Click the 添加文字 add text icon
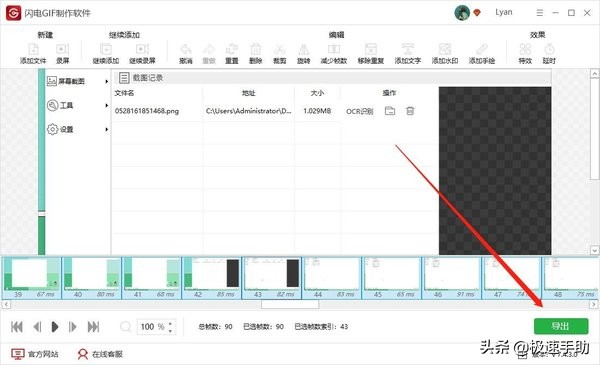600x365 pixels. (x=408, y=49)
